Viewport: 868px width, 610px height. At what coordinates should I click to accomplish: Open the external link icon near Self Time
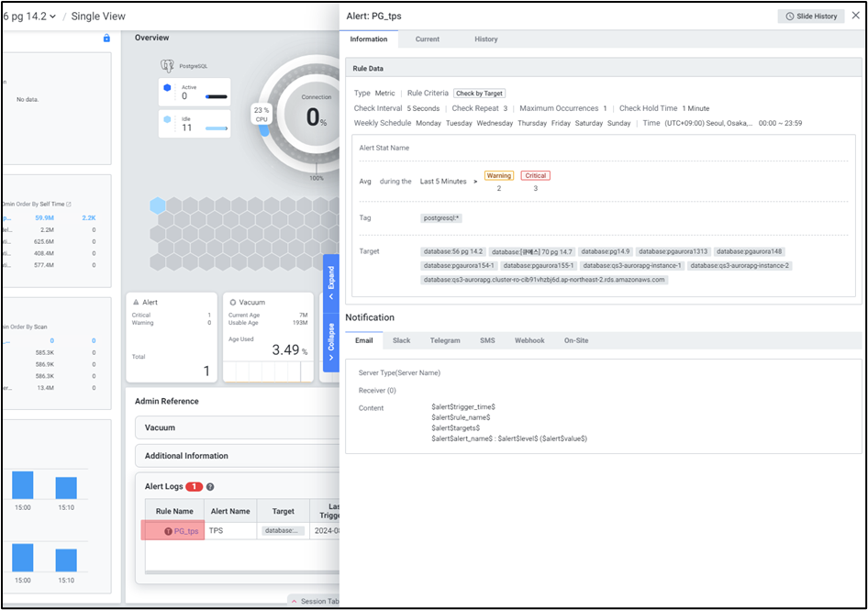click(x=69, y=204)
